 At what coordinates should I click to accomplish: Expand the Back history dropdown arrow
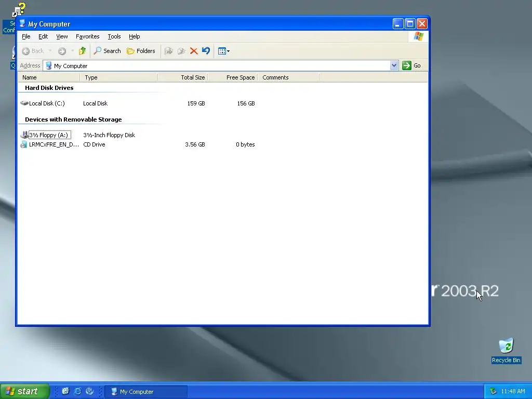tap(50, 51)
